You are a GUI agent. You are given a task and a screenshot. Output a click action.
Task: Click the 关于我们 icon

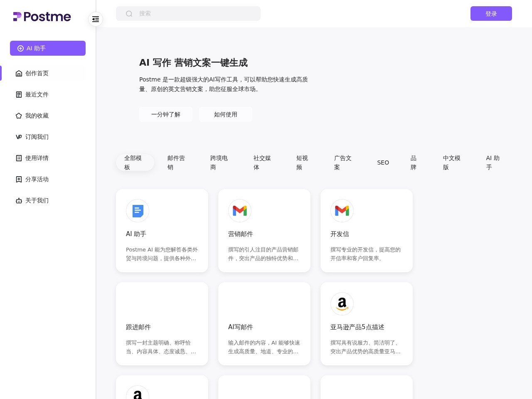(19, 200)
